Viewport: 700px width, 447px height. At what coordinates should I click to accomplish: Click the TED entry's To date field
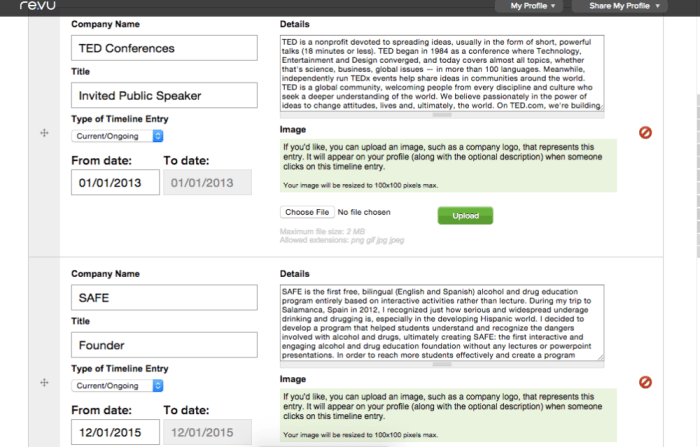[207, 183]
